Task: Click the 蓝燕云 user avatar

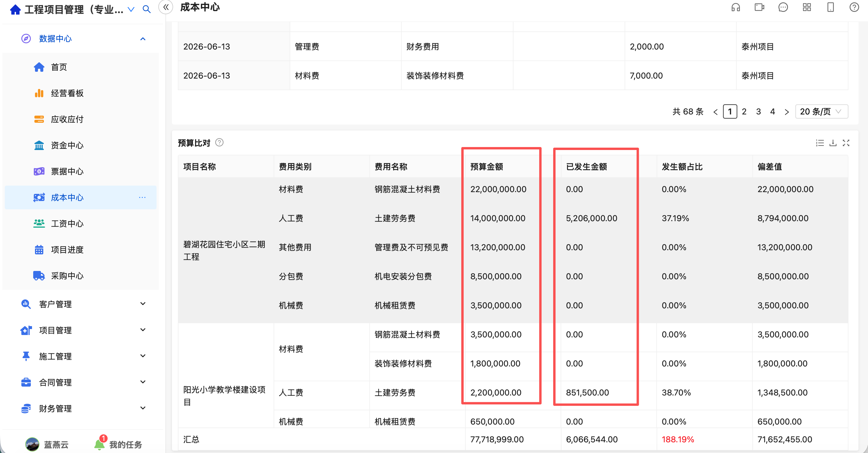Action: coord(32,444)
